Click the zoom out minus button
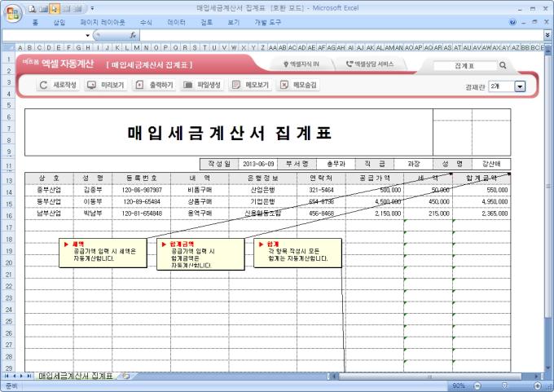The height and width of the screenshot is (392, 554). pyautogui.click(x=477, y=386)
